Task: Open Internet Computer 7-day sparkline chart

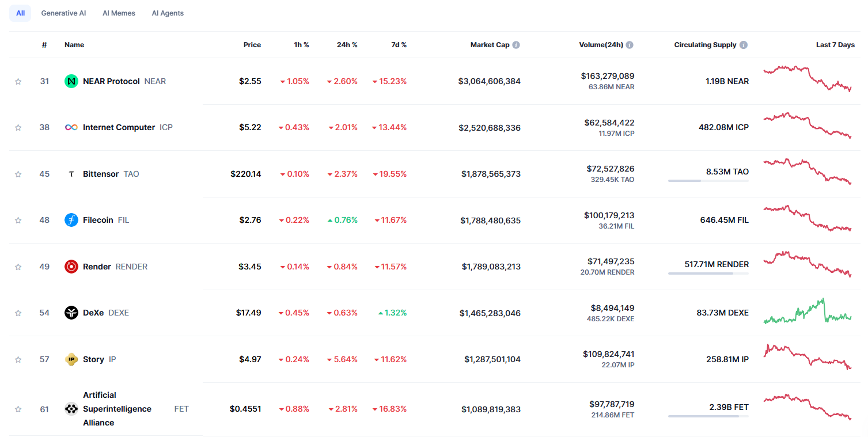Action: 808,125
